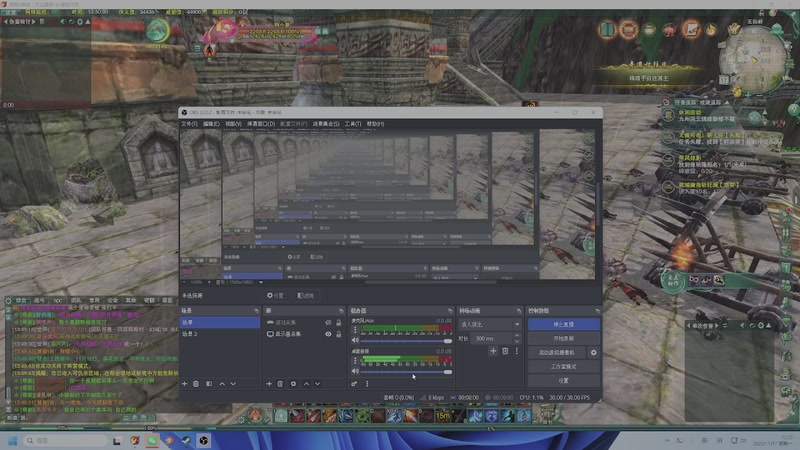Image resolution: width=800 pixels, height=450 pixels.
Task: Open the Scene Collection menu in OBS
Action: 326,124
